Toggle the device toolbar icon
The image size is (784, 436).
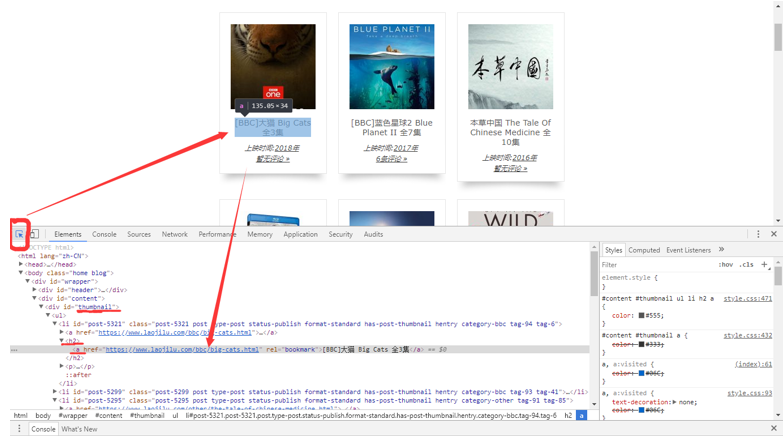[33, 234]
